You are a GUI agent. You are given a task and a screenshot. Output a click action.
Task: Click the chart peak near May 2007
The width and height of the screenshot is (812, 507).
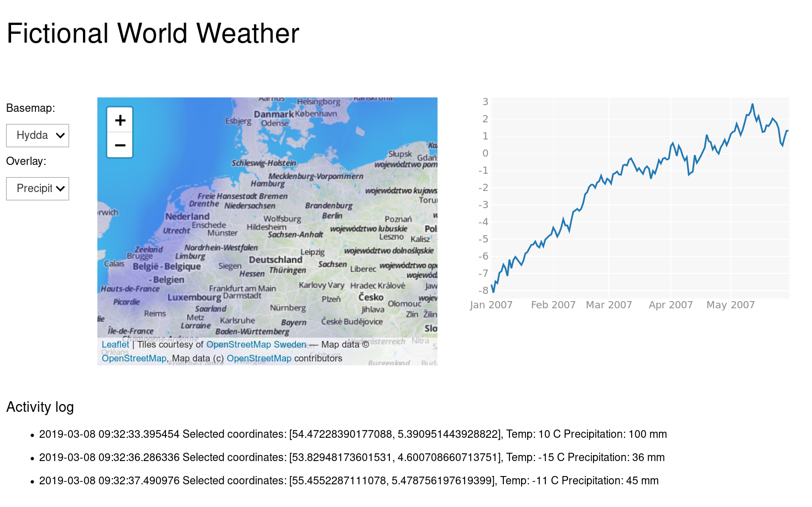click(752, 104)
